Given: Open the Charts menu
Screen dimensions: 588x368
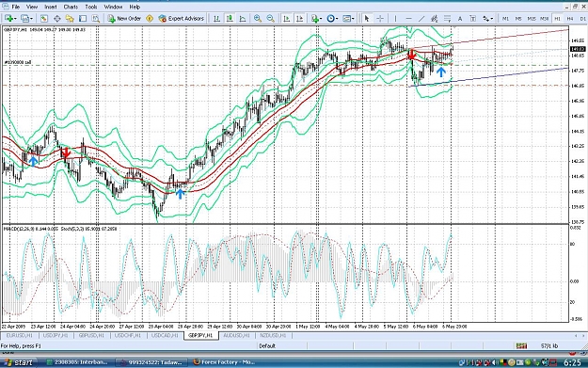Looking at the screenshot, I should pos(71,7).
